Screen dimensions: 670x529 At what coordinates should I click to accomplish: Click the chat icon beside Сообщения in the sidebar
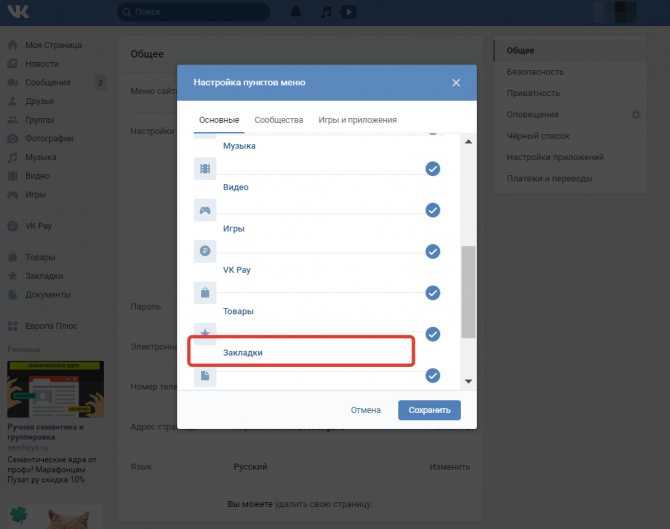13,82
